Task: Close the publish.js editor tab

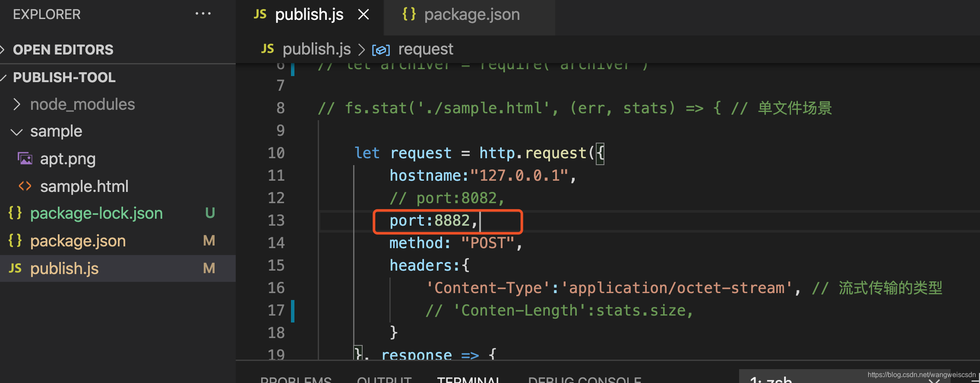Action: click(364, 15)
